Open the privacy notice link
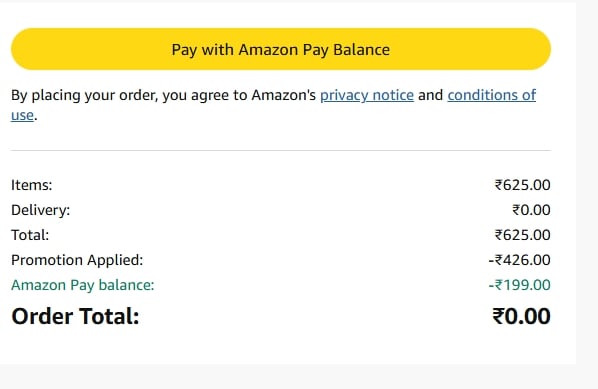 point(367,95)
